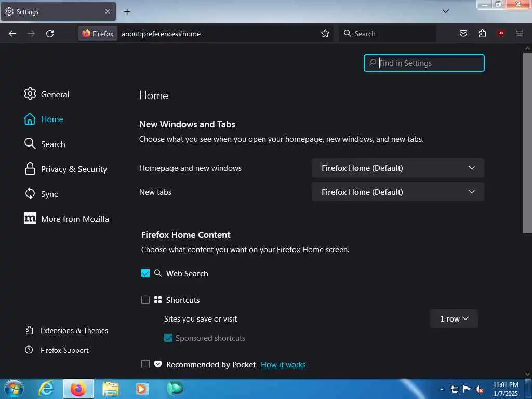Open the Extensions puzzle icon in toolbar
The height and width of the screenshot is (399, 532).
point(482,33)
